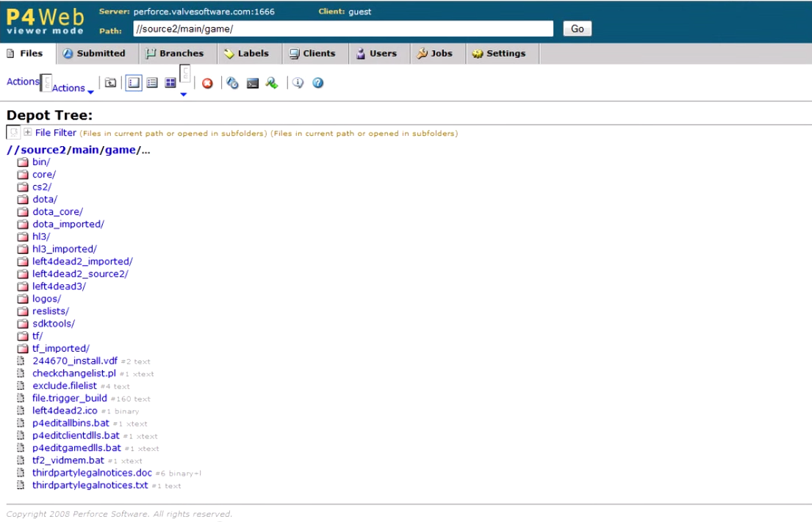Click the user with green arrow icon
The height and width of the screenshot is (522, 812).
272,83
